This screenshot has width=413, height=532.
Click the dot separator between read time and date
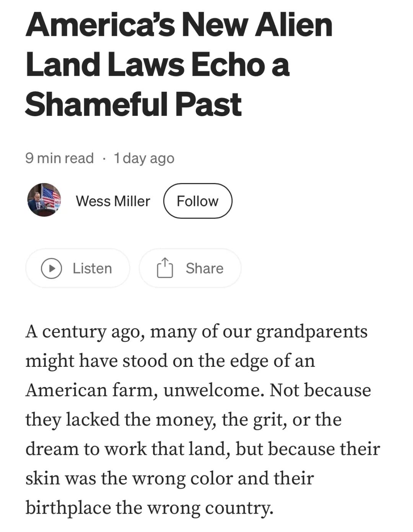pos(104,158)
